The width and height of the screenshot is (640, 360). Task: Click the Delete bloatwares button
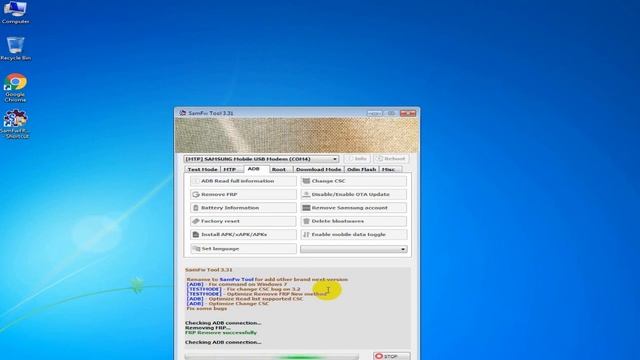click(x=353, y=221)
